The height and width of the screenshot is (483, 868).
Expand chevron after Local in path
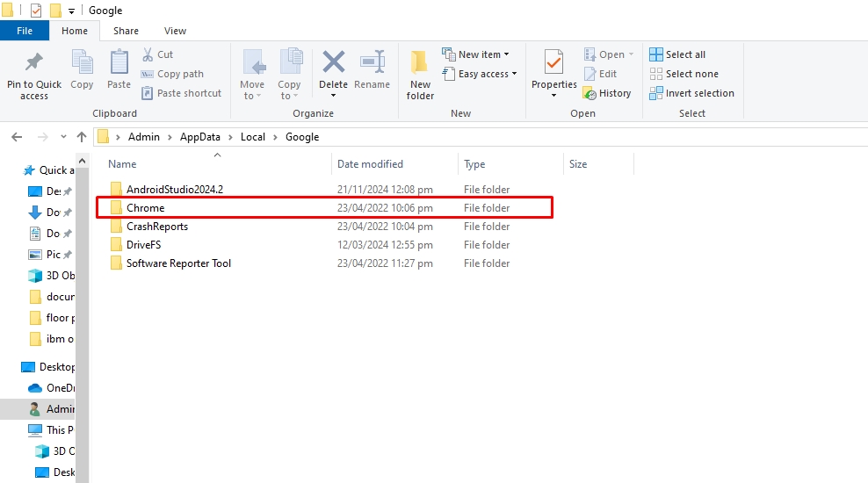click(275, 137)
